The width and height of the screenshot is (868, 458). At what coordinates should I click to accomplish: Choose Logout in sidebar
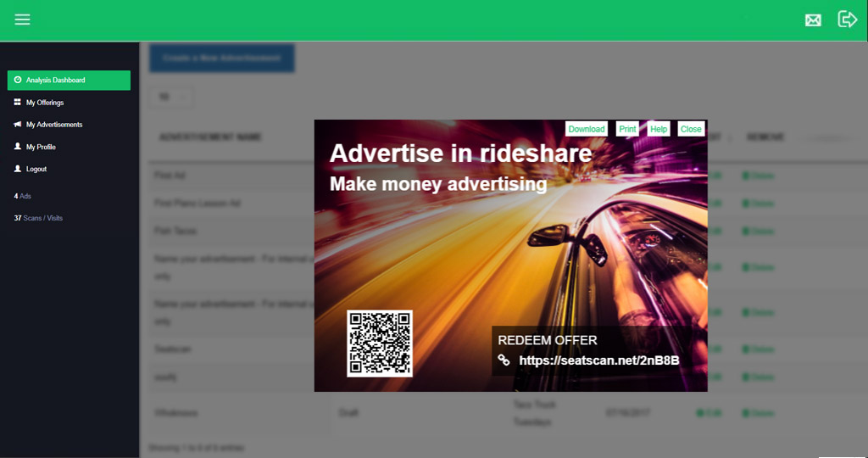pyautogui.click(x=36, y=169)
